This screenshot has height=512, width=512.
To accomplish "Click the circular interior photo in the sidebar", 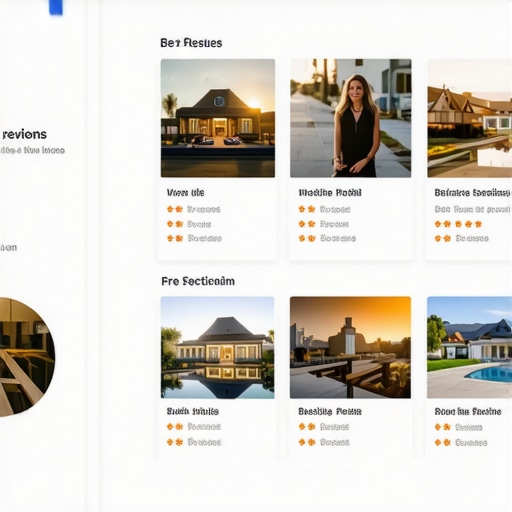I will click(x=27, y=357).
